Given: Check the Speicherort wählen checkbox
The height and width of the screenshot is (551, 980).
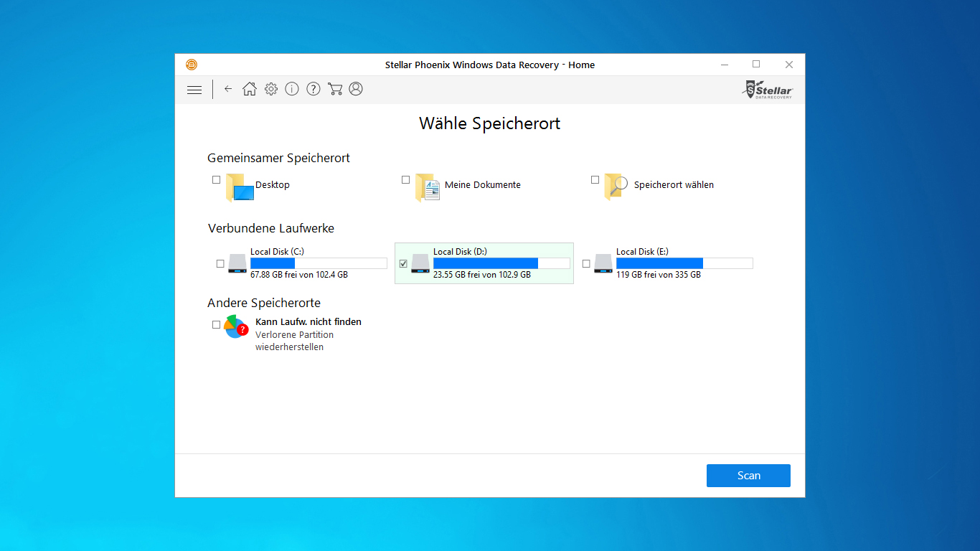Looking at the screenshot, I should point(595,180).
